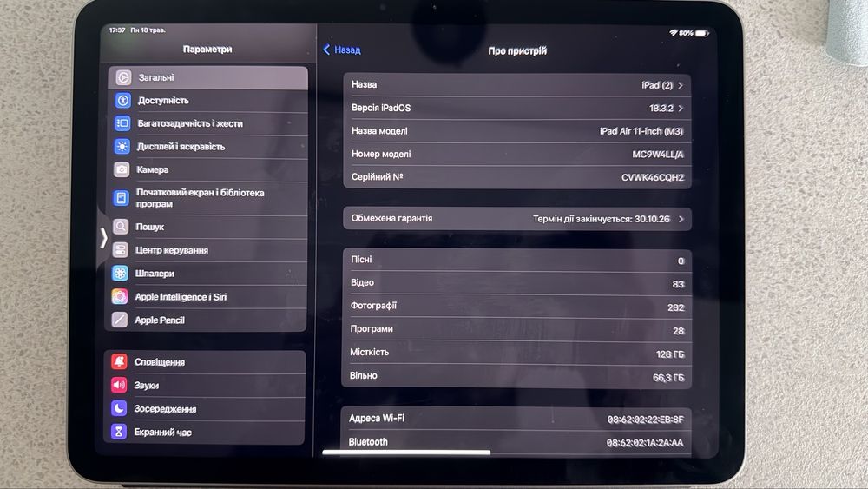Viewport: 868px width, 489px height.
Task: Tap the Apple Pencil icon
Action: pos(120,320)
